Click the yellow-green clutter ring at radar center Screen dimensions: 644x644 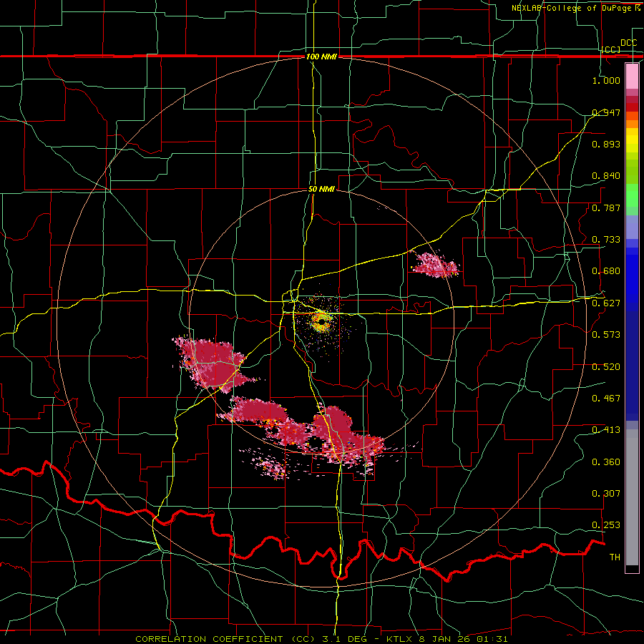tap(321, 321)
